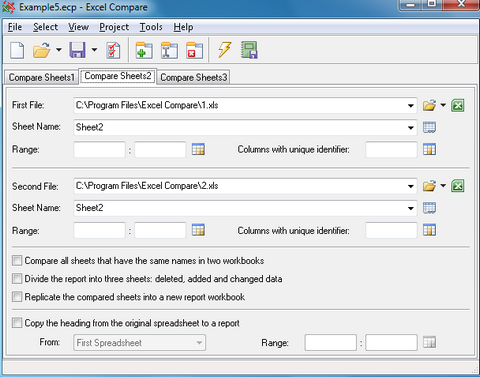Browse for Second File with the folder icon

[x=430, y=186]
